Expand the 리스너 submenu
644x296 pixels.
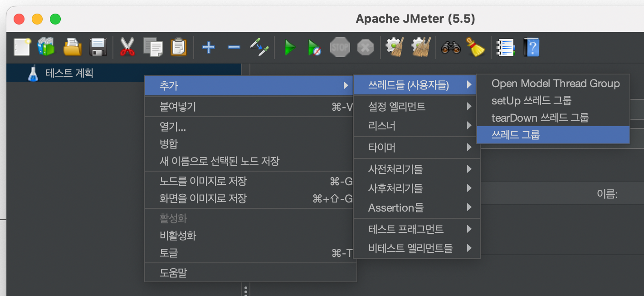(x=416, y=126)
